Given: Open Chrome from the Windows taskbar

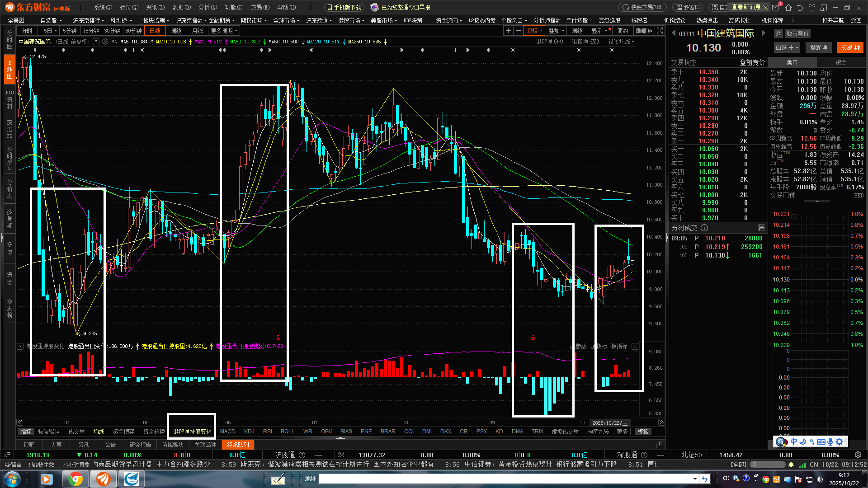Looking at the screenshot, I should point(75,479).
